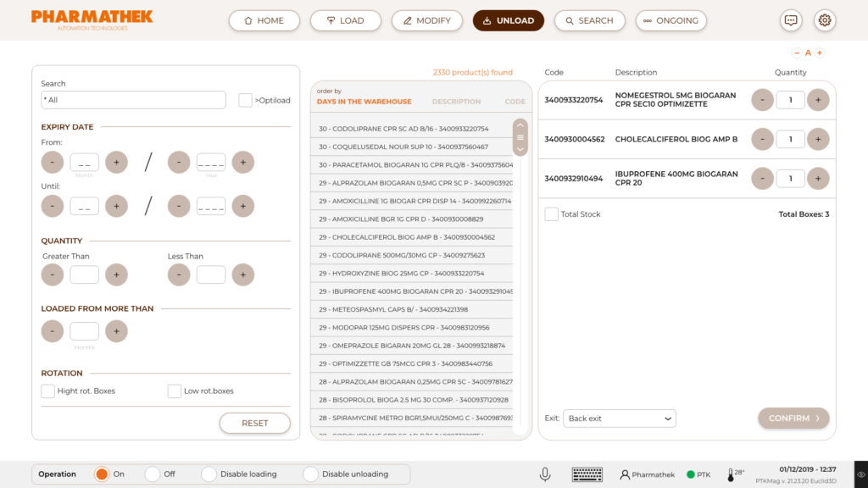This screenshot has height=488, width=868.
Task: Open the chat messages icon
Action: point(791,20)
